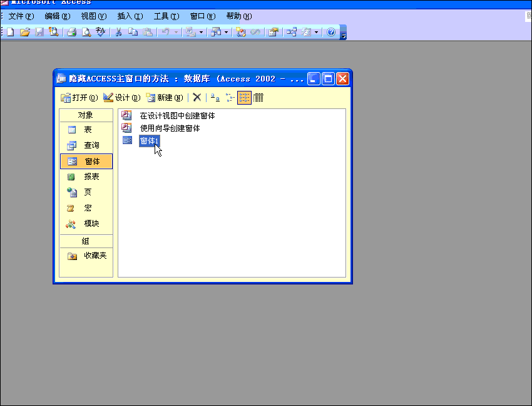Viewport: 532px width, 406px height.
Task: Select the 窗体1 form entry
Action: (x=150, y=140)
